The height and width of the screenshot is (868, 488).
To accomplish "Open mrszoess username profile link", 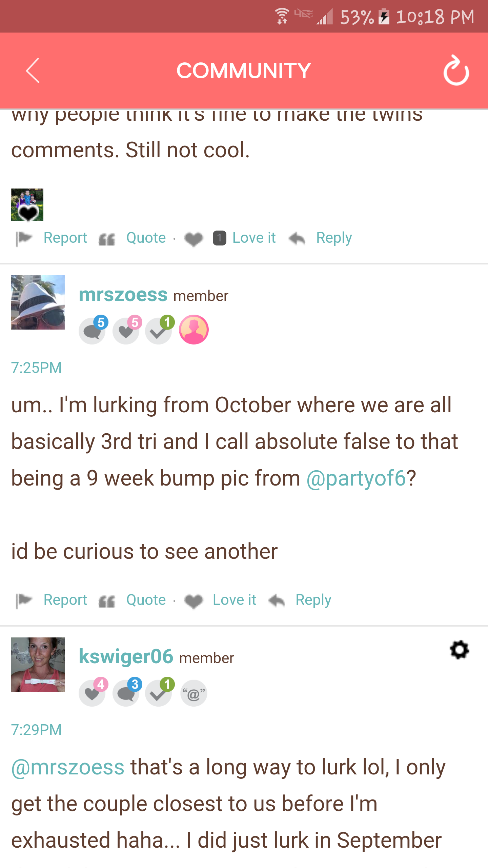I will (x=123, y=294).
